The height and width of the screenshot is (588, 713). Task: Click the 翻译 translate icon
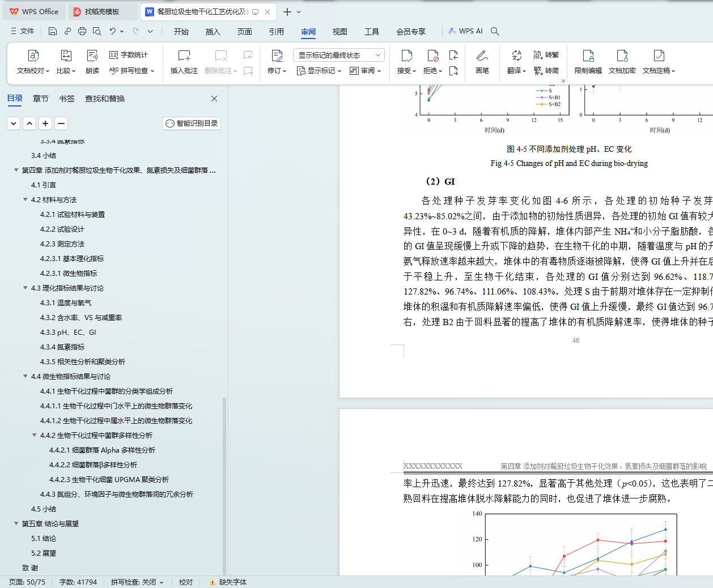516,56
